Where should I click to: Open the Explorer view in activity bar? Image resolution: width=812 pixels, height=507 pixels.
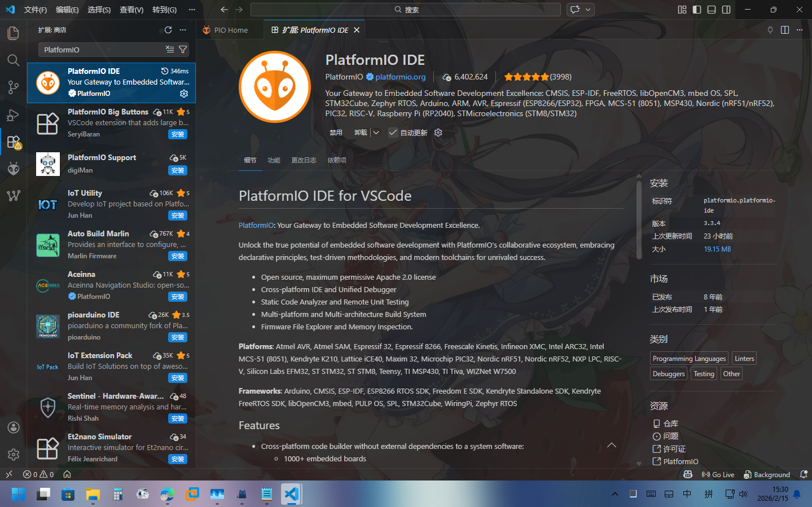pyautogui.click(x=13, y=33)
